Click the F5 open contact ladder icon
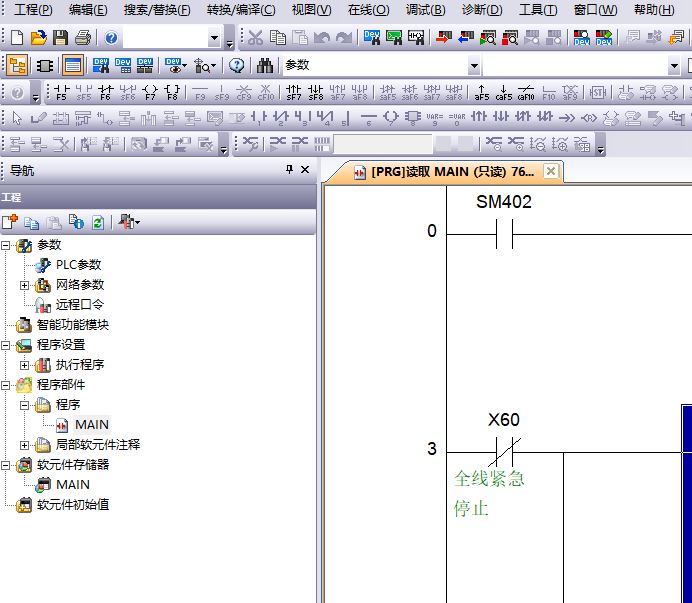The height and width of the screenshot is (603, 692). [x=61, y=93]
